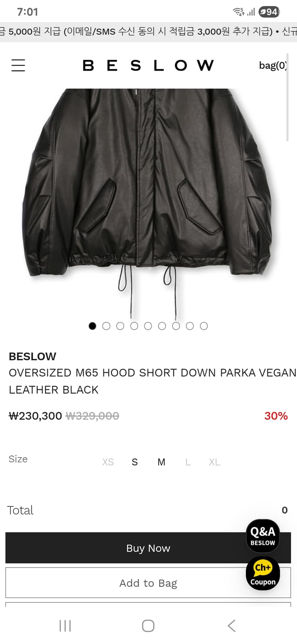Screen dimensions: 297x644
Task: Open the bag(0) cart link
Action: (273, 65)
